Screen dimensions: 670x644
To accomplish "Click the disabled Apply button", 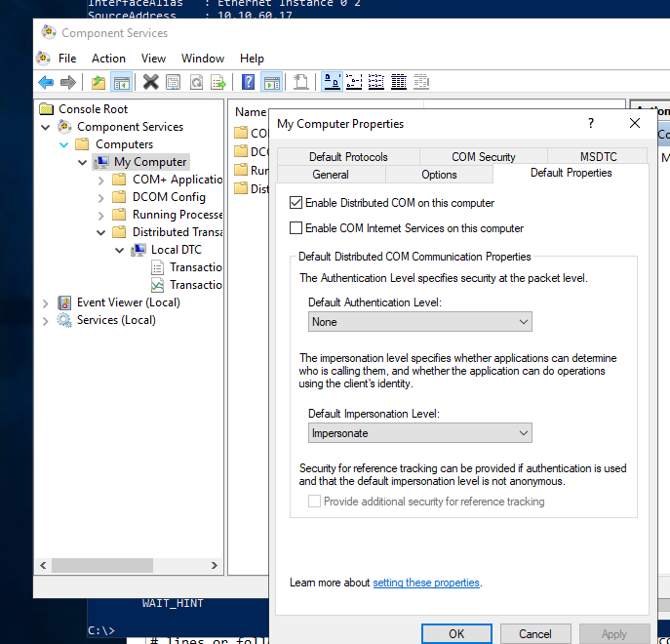I will 613,633.
